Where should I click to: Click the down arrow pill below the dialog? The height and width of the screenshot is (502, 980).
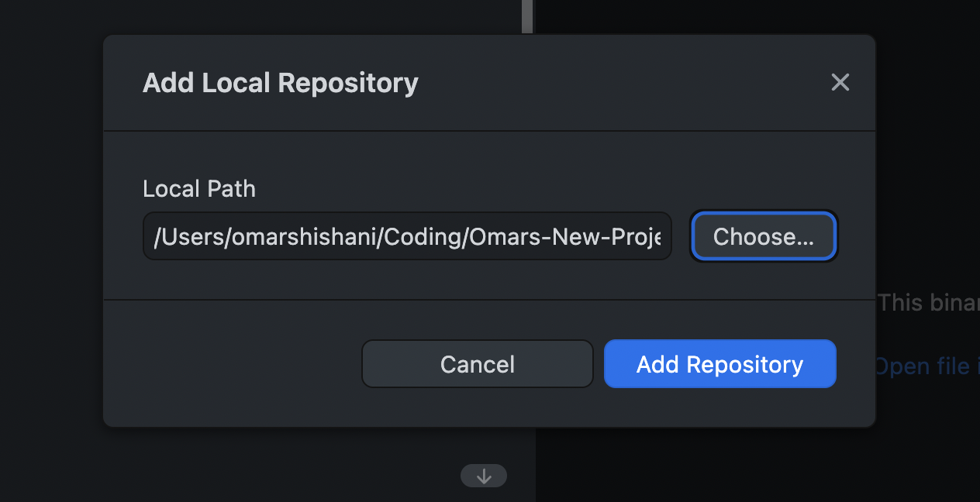[x=484, y=476]
